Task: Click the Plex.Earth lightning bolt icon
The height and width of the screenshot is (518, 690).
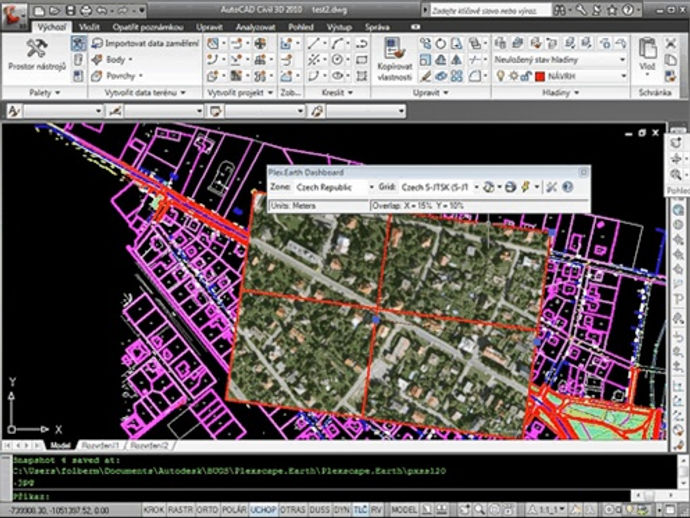Action: click(525, 187)
